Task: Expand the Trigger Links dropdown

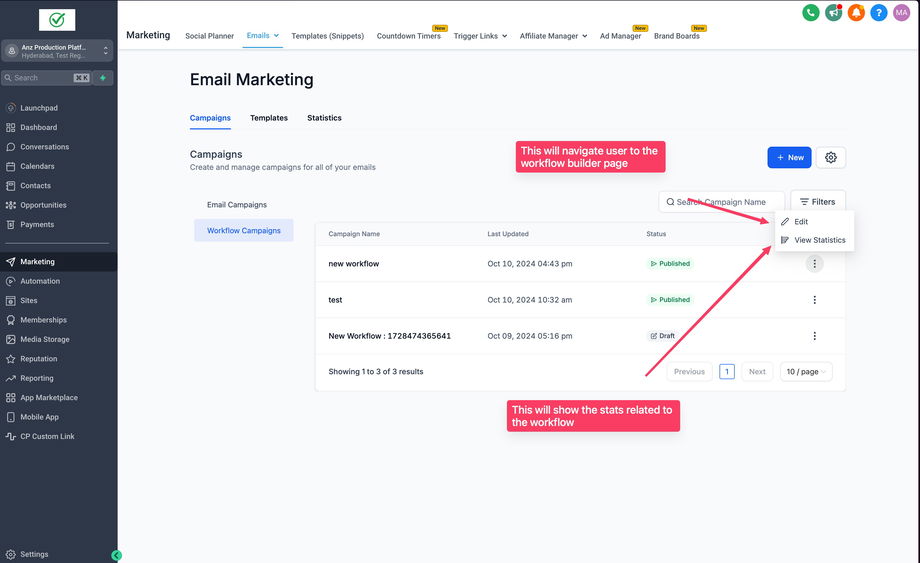Action: (x=480, y=36)
